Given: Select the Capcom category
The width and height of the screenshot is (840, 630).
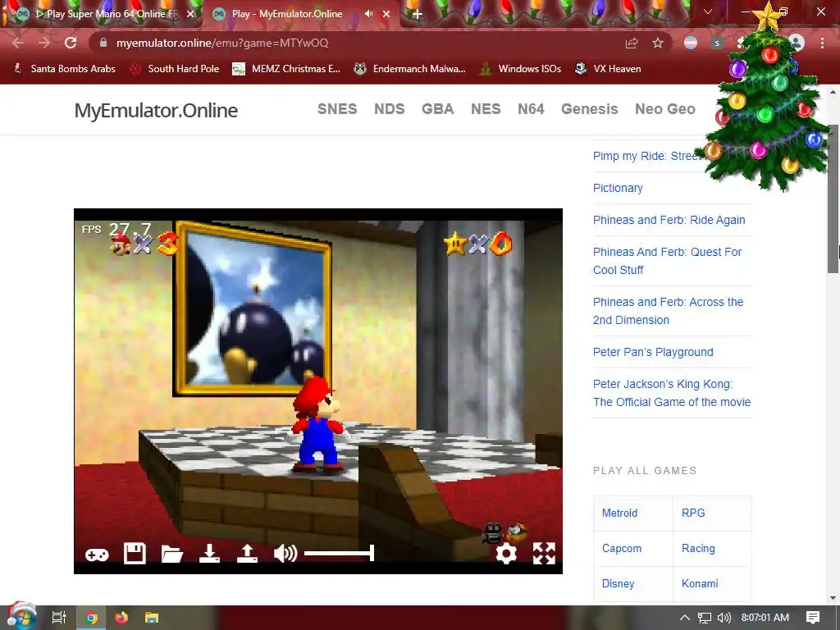Looking at the screenshot, I should pyautogui.click(x=622, y=548).
